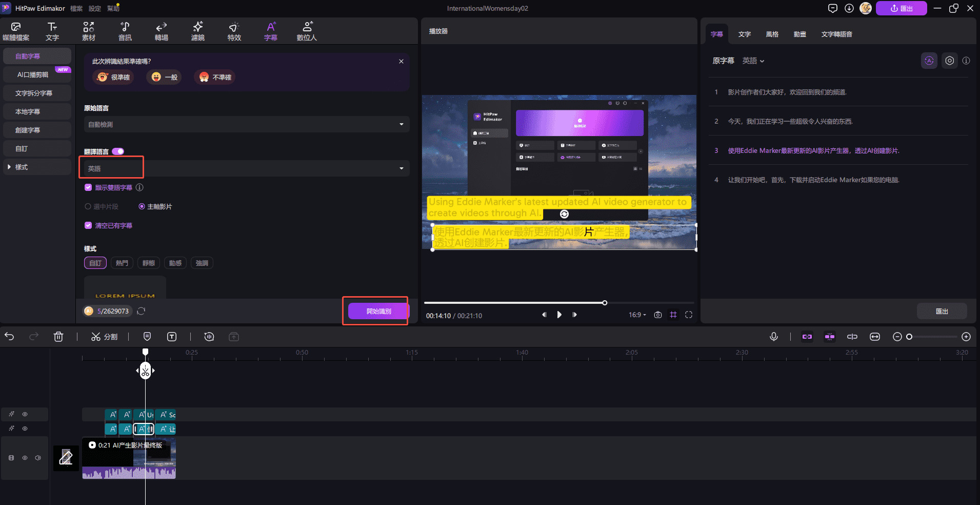
Task: Click the playback progress slider handle
Action: (605, 303)
